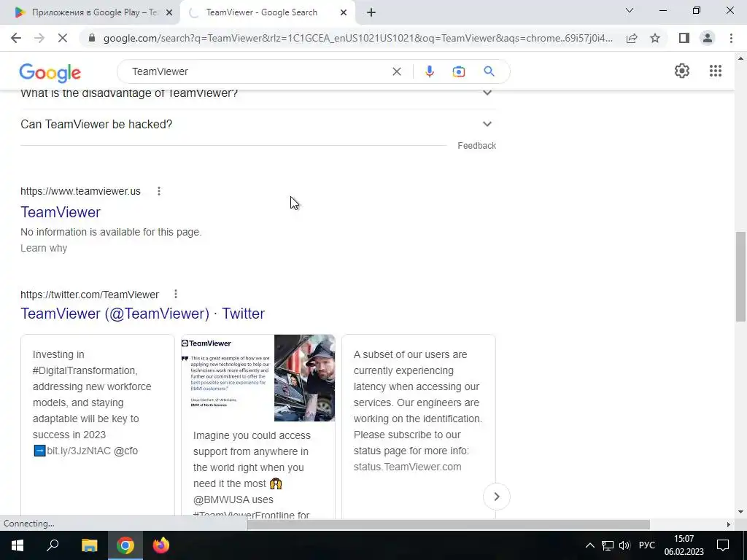This screenshot has width=747, height=560.
Task: Switch to Firefox in taskbar
Action: (161, 545)
